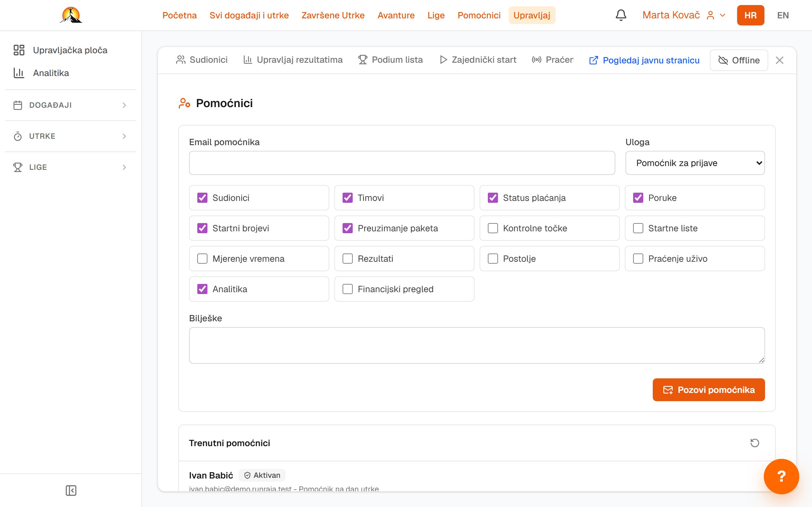Toggle the Offline mode button
Image resolution: width=812 pixels, height=507 pixels.
(x=739, y=60)
